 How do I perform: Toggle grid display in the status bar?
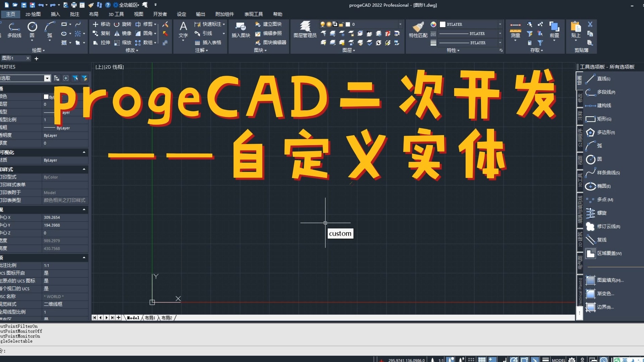point(482,359)
